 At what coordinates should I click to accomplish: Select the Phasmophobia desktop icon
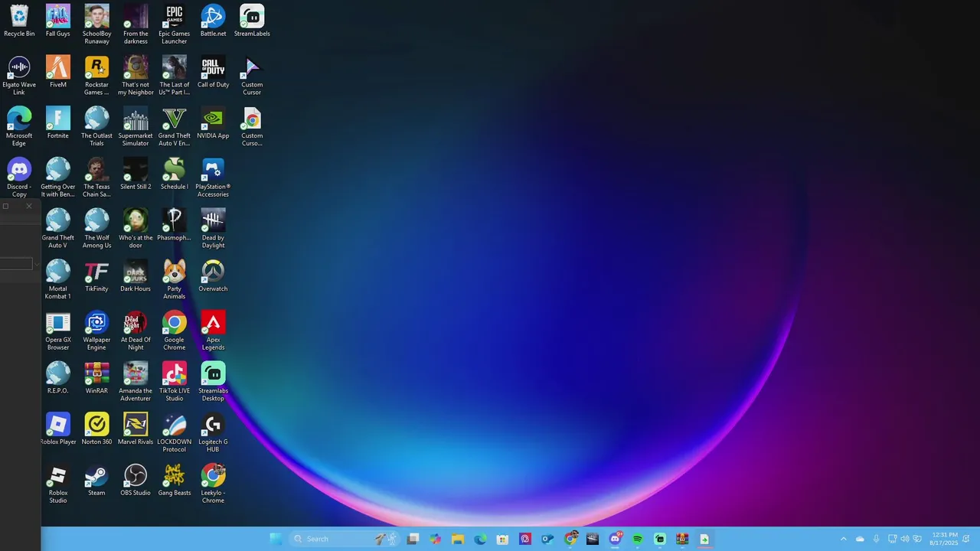tap(174, 224)
